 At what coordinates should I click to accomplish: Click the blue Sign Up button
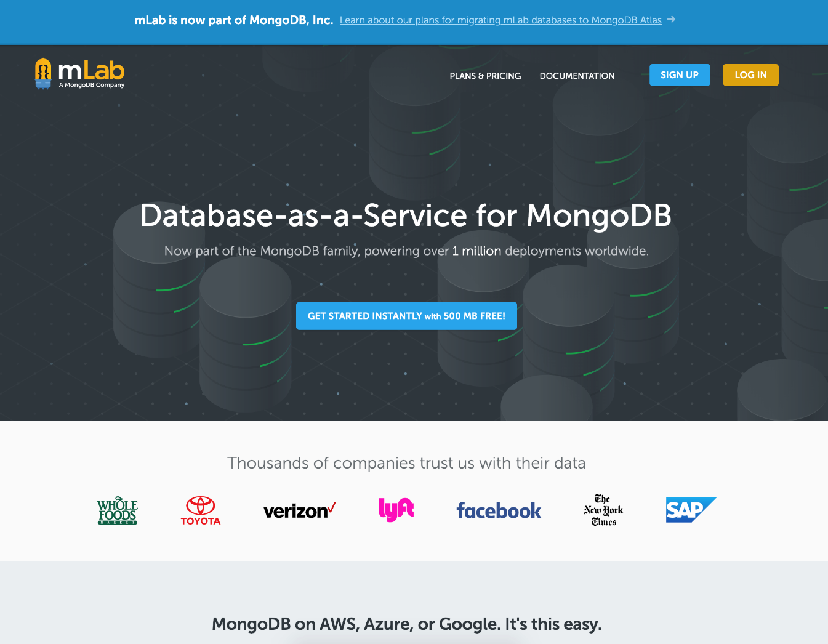point(680,75)
